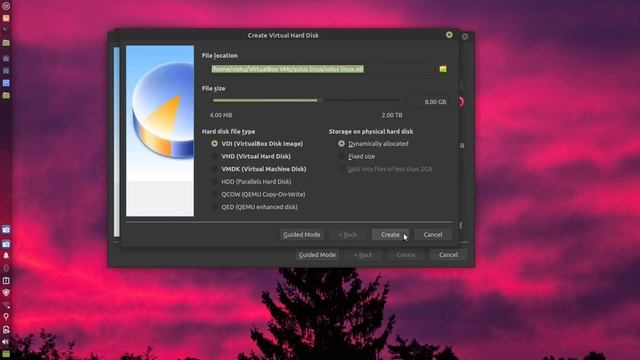Screen dimensions: 640x360
Task: Choose Fixed size storage
Action: click(357, 156)
